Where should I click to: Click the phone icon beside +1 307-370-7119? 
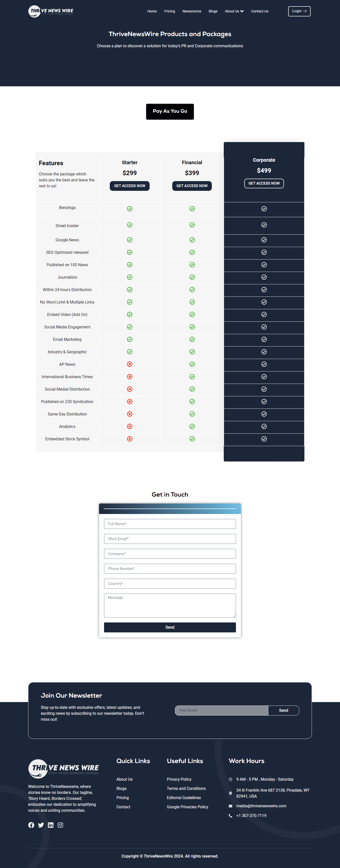pyautogui.click(x=230, y=816)
